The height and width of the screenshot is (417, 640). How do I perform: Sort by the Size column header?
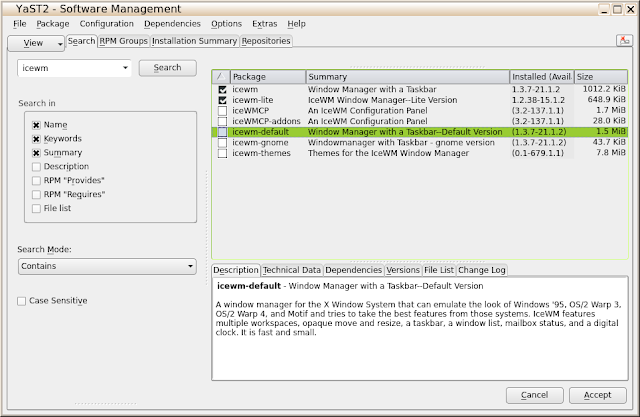click(x=601, y=77)
